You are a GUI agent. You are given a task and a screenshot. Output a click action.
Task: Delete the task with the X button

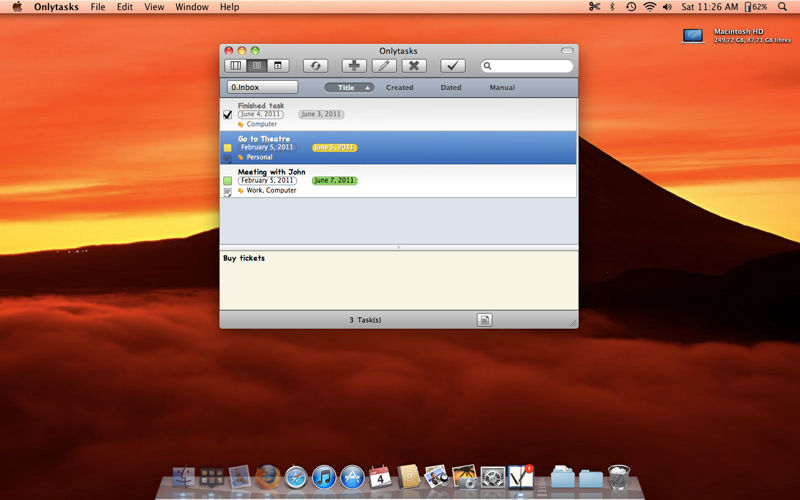[414, 66]
